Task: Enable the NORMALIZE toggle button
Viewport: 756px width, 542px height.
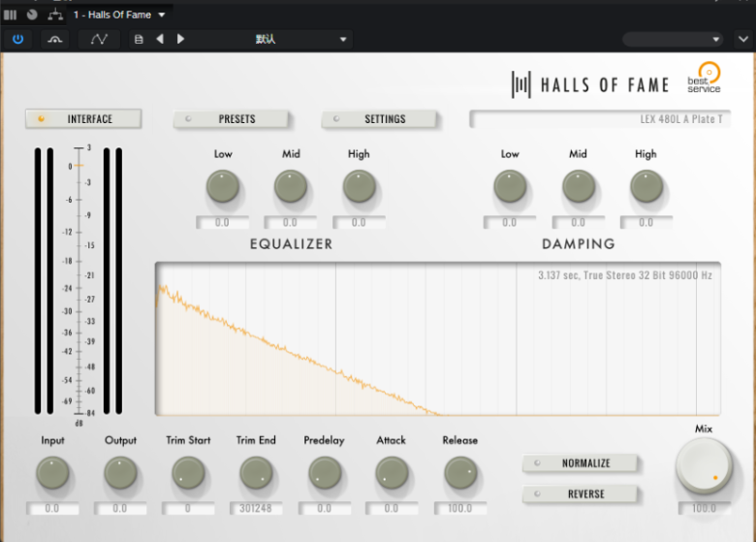Action: pyautogui.click(x=580, y=462)
